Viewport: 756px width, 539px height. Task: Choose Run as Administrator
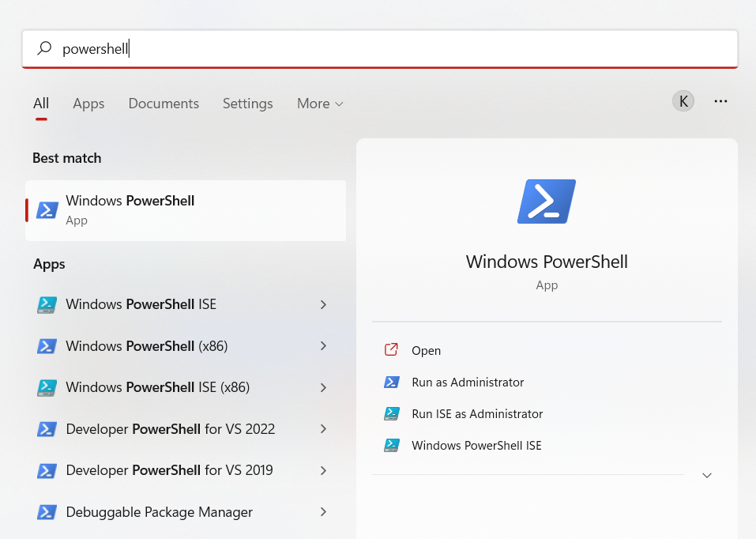pyautogui.click(x=468, y=383)
